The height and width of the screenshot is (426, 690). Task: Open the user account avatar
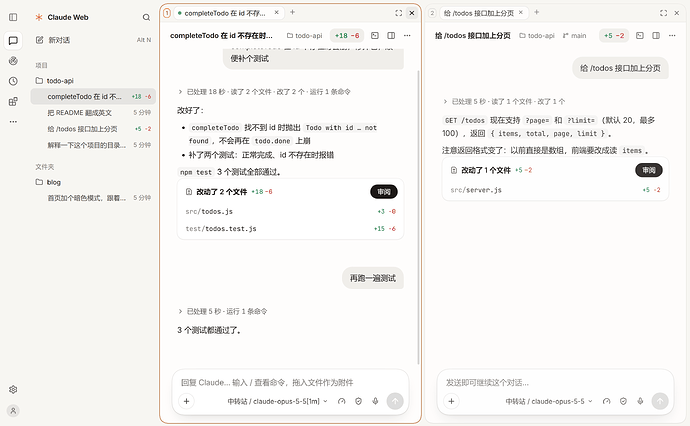13,411
